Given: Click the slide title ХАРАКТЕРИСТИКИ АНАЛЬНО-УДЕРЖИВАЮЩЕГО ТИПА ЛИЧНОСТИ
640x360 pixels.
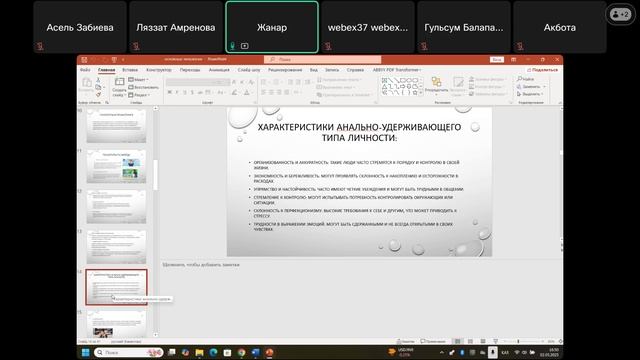Looking at the screenshot, I should [x=359, y=132].
